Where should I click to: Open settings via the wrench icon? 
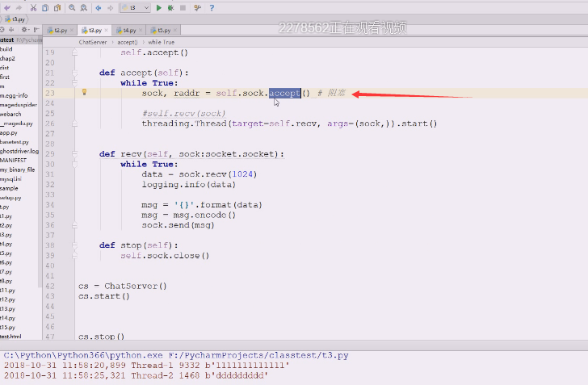tap(197, 7)
